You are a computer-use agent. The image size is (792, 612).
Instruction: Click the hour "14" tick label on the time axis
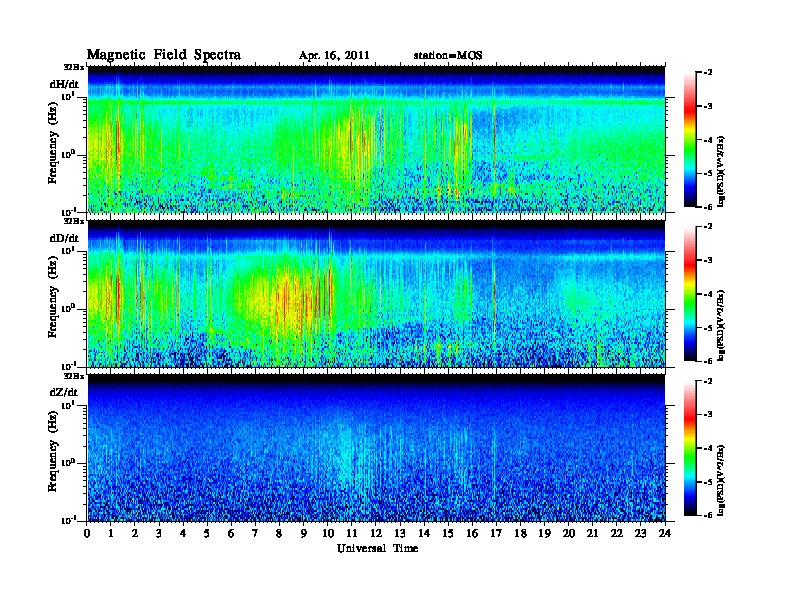point(424,533)
